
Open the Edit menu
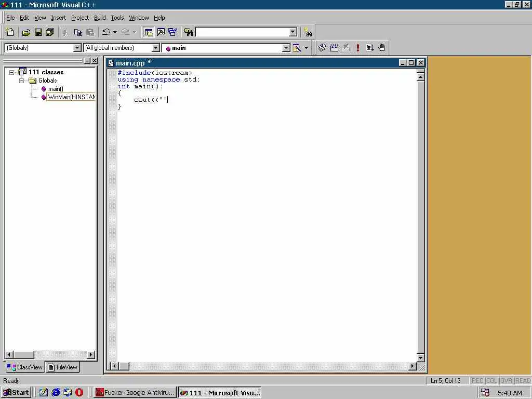(x=24, y=18)
